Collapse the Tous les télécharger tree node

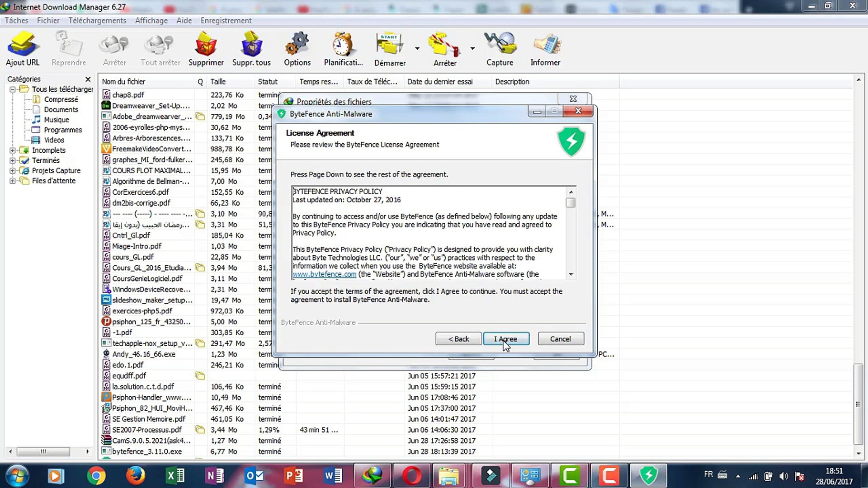(x=13, y=89)
